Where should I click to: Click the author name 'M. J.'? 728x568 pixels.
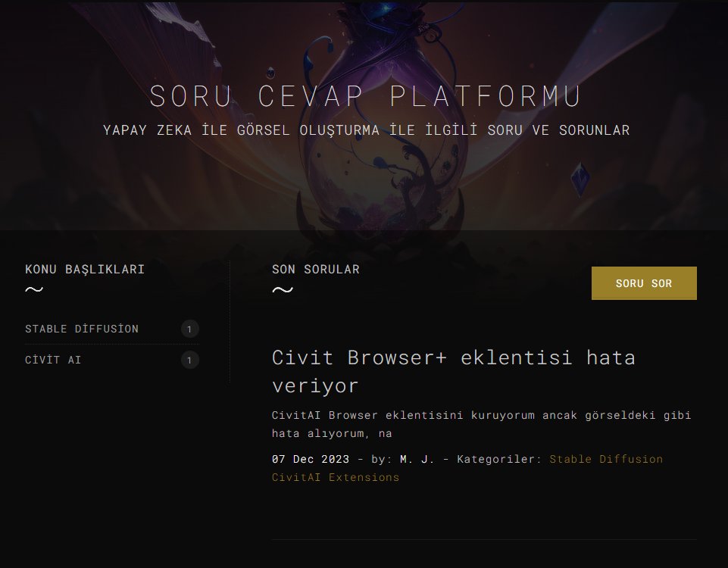click(x=417, y=459)
